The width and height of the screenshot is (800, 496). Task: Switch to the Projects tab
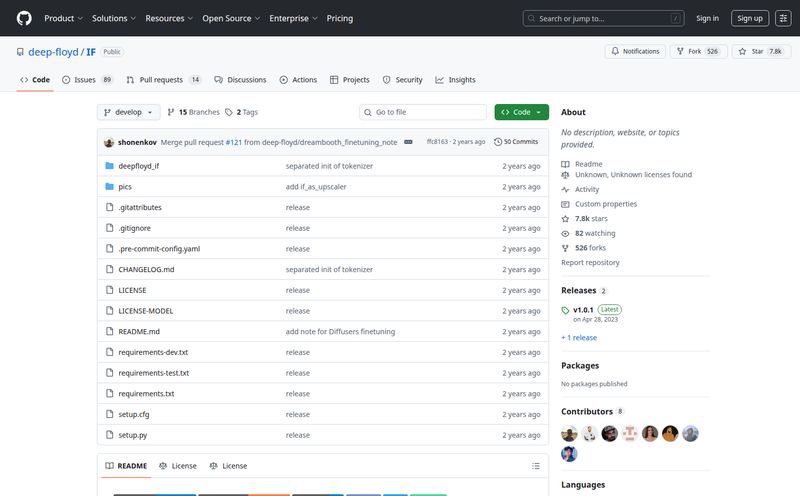(x=349, y=80)
